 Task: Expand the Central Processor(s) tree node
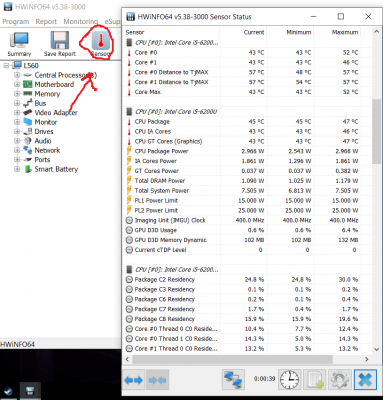(x=17, y=75)
